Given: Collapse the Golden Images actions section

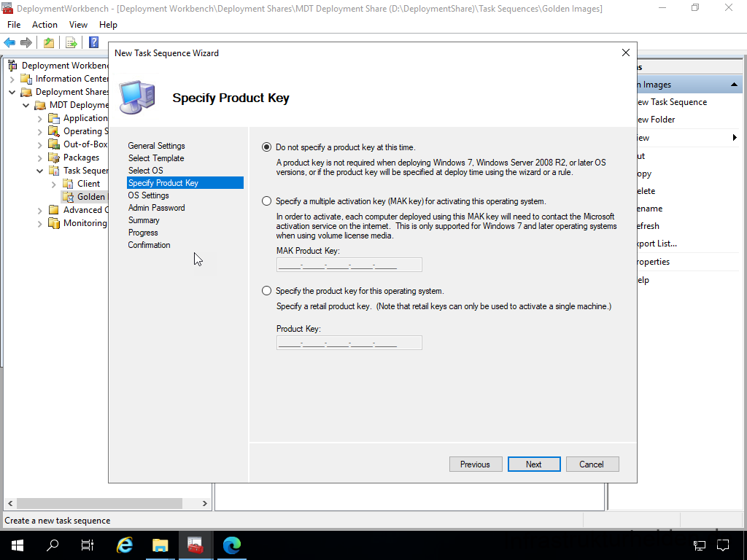Looking at the screenshot, I should point(734,85).
